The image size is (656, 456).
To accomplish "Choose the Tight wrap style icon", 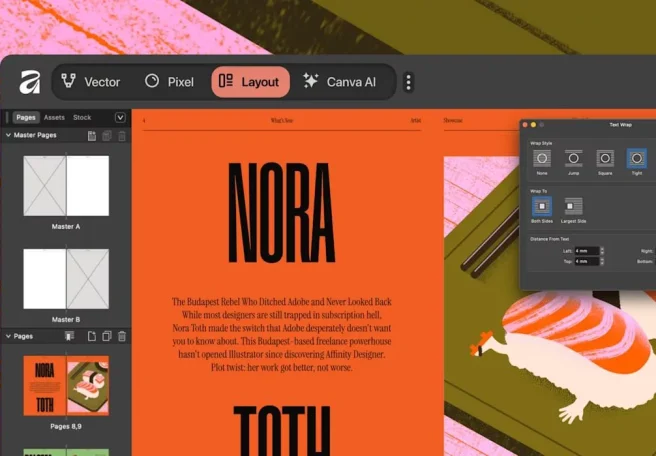I will 636,158.
